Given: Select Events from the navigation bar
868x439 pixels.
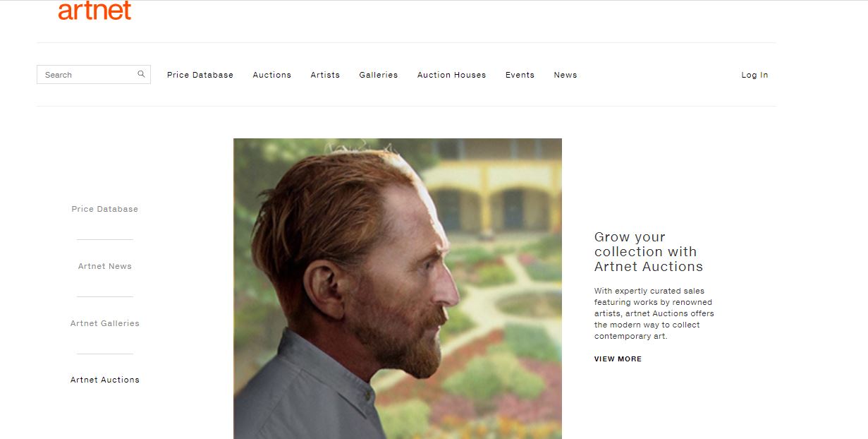Looking at the screenshot, I should [520, 75].
